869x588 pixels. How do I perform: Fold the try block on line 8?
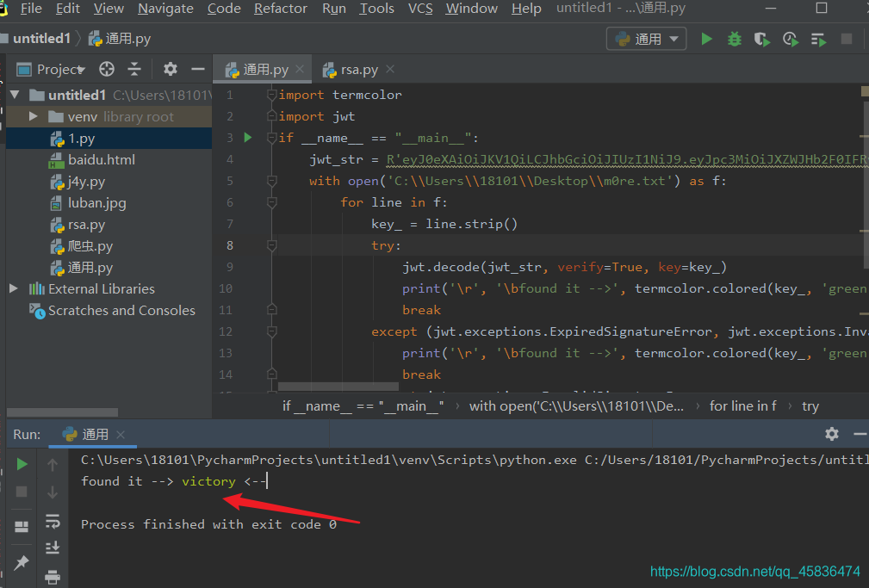(271, 245)
